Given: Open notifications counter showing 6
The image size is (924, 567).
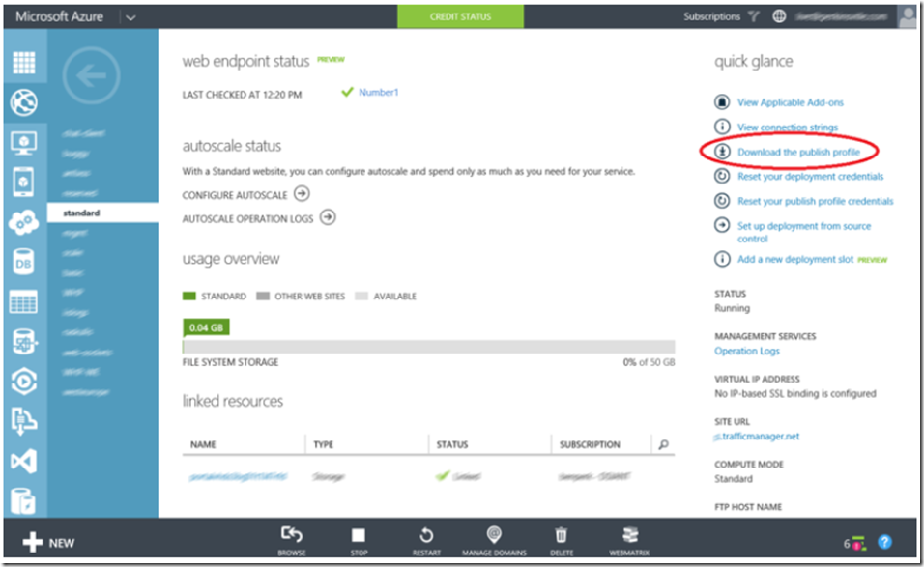Looking at the screenshot, I should pyautogui.click(x=854, y=544).
